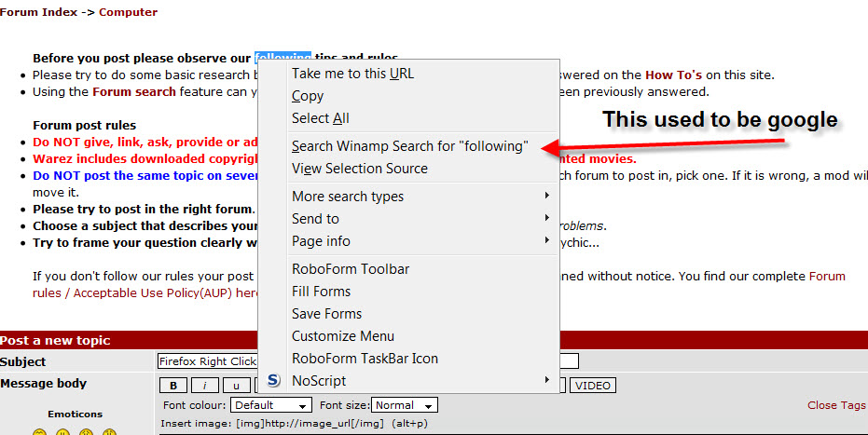Open the Computer forum link

[128, 11]
